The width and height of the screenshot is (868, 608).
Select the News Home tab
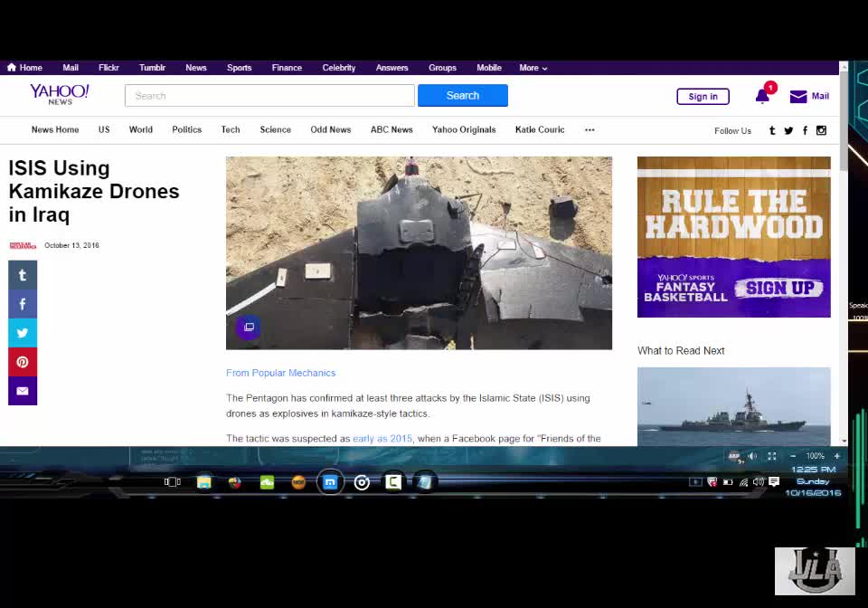coord(55,129)
